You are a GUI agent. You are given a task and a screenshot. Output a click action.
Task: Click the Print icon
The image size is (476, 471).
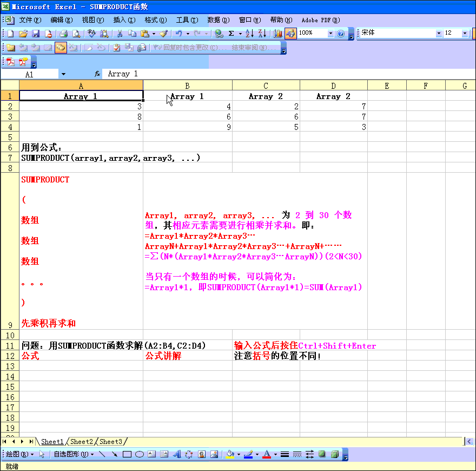(63, 34)
